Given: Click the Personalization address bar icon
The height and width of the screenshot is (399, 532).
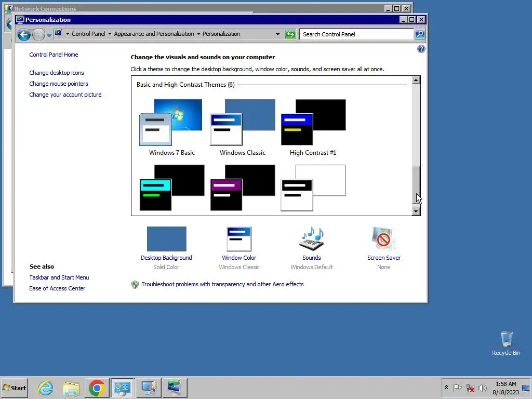Looking at the screenshot, I should pyautogui.click(x=58, y=33).
